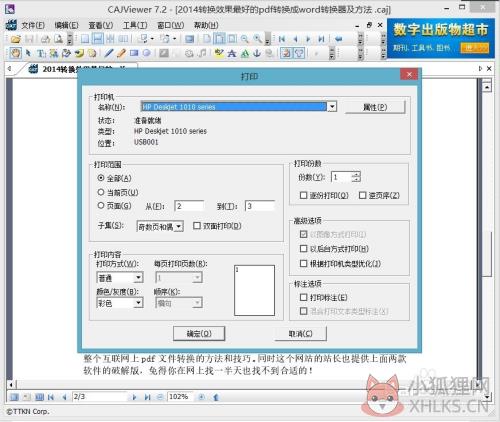Open the printer name dropdown
Screen dimensions: 500x422
tap(332, 107)
